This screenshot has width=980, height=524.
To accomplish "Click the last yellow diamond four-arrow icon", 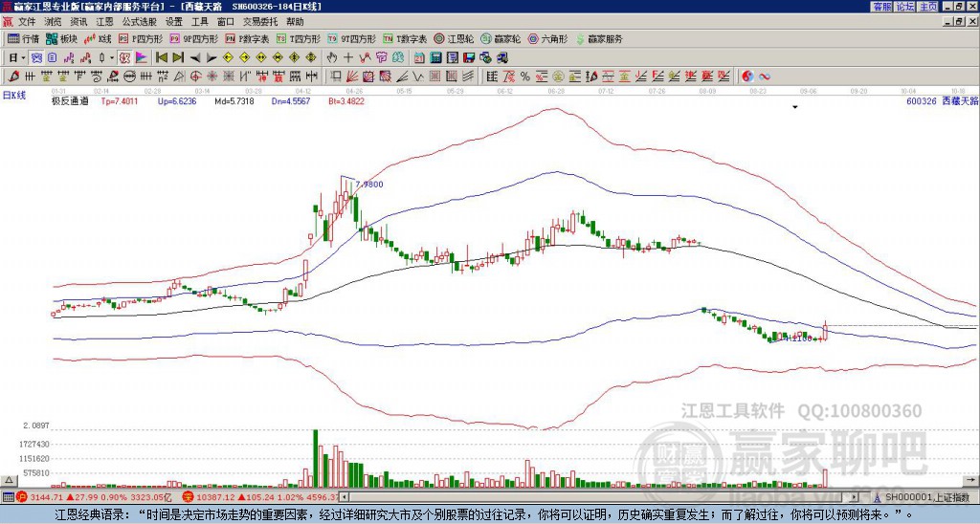I will click(x=311, y=58).
